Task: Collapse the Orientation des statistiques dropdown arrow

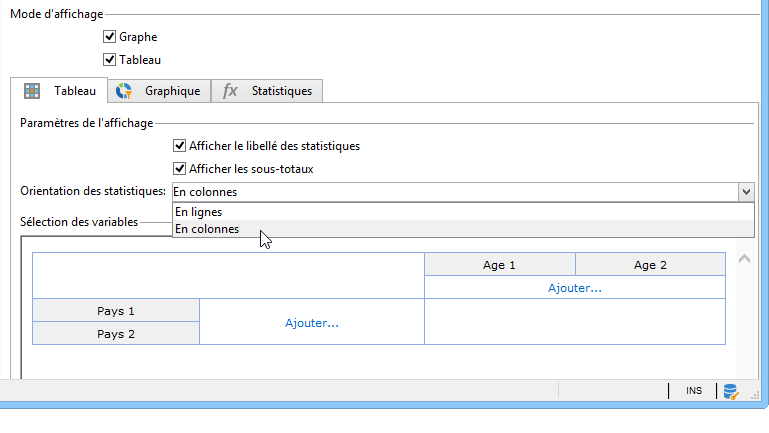Action: point(745,192)
